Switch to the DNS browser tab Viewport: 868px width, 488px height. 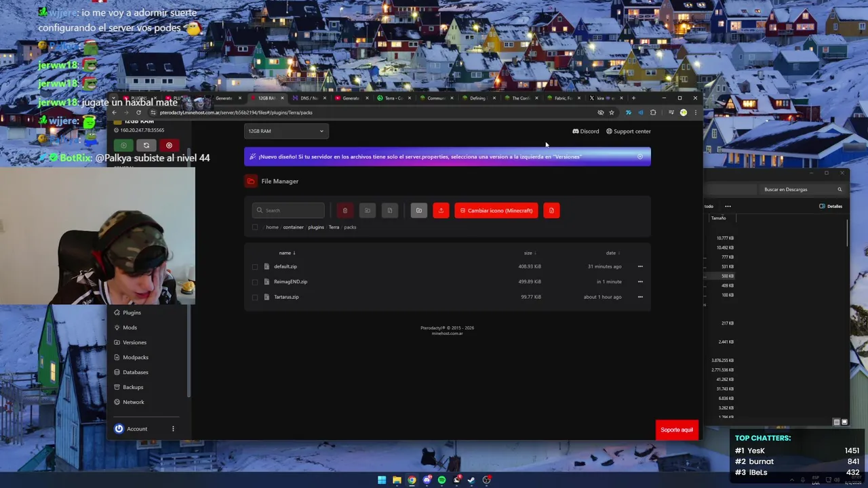coord(309,98)
